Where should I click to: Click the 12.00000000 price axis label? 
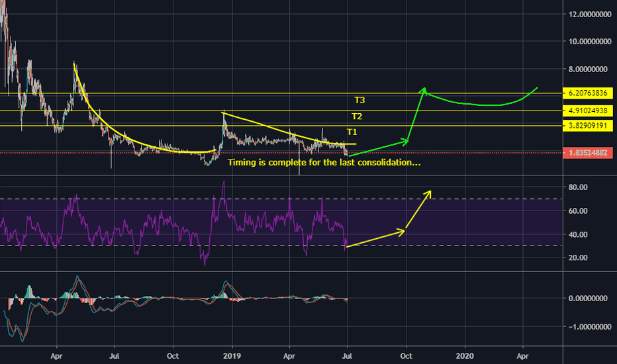590,14
